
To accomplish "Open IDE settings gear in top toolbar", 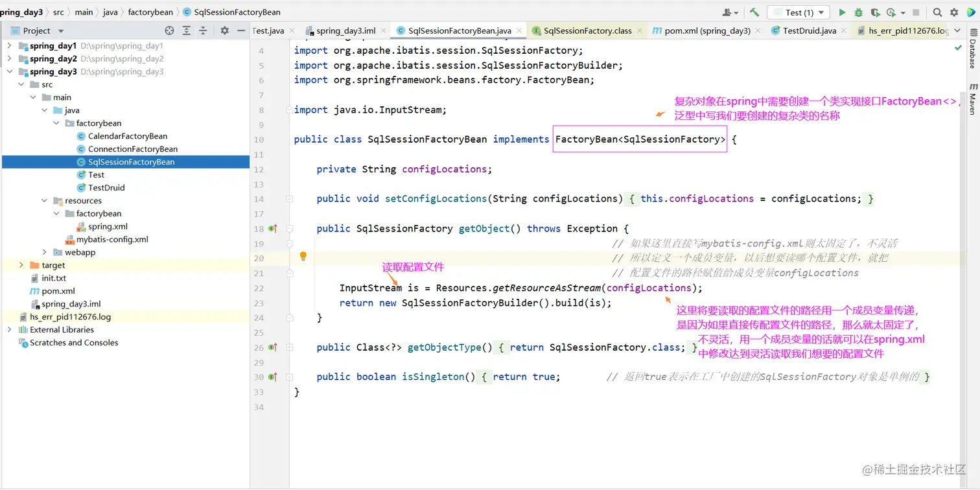I will 954,12.
